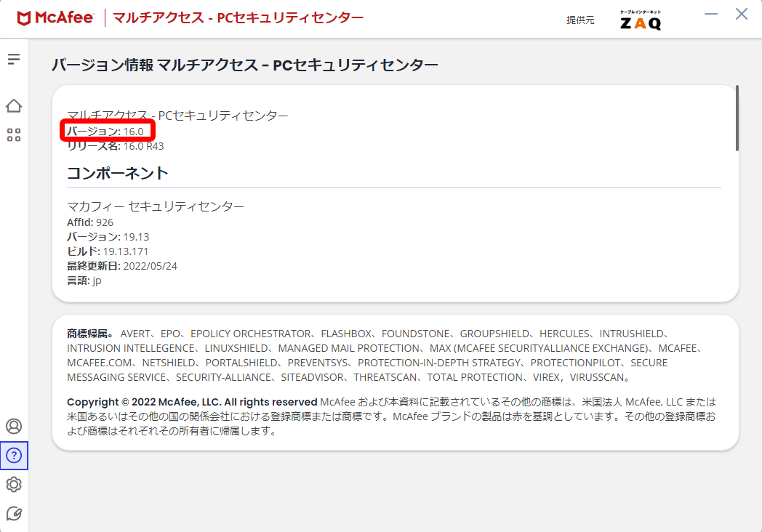Click the McAfee logo
Image resolution: width=762 pixels, height=532 pixels.
click(55, 18)
